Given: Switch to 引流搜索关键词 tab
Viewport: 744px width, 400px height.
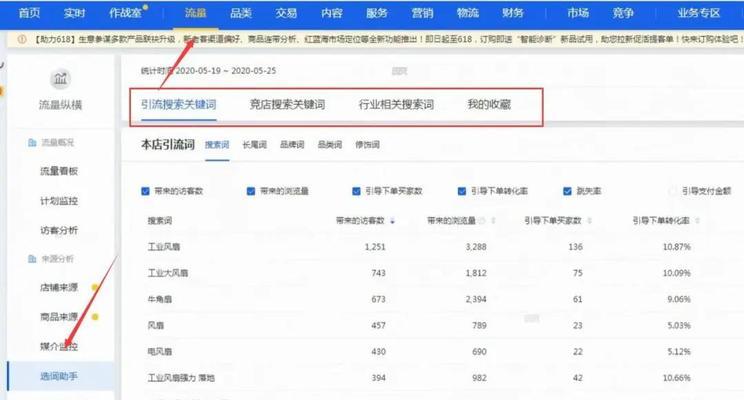Looking at the screenshot, I should point(178,104).
